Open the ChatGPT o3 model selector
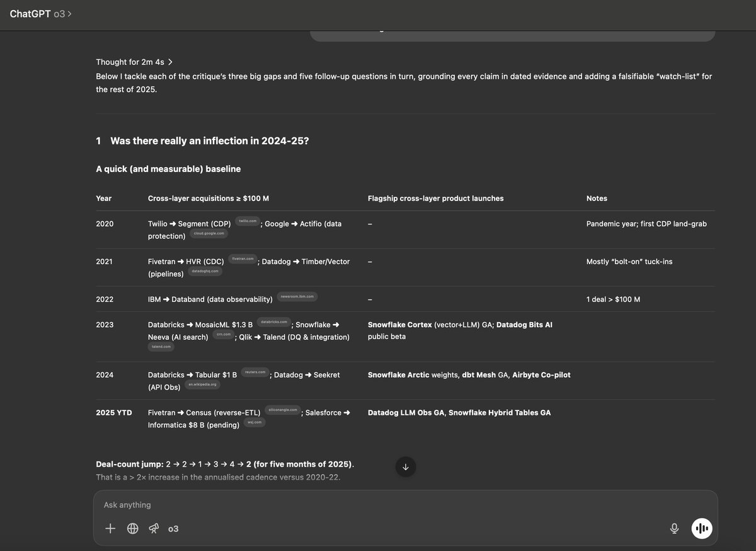Screen dimensions: 756x551 [41, 13]
